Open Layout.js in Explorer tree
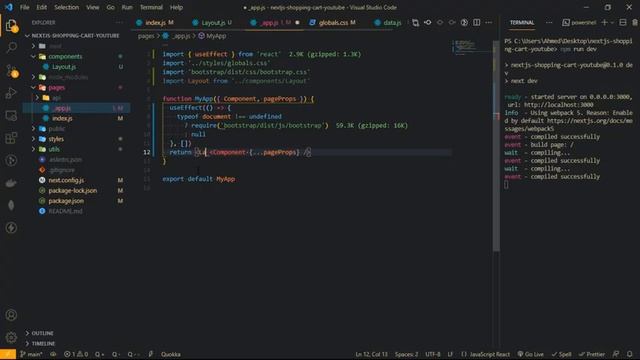Screen dimensions: 640x360 point(63,67)
